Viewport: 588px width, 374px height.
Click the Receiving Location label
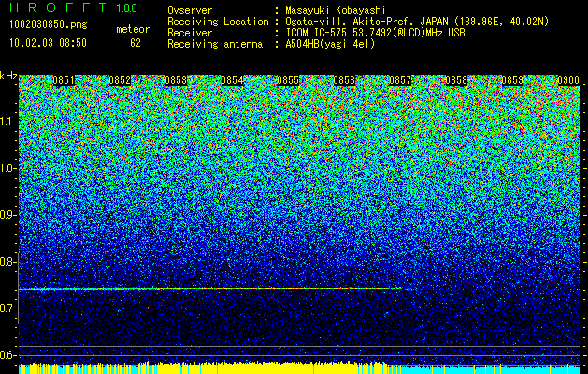(218, 22)
